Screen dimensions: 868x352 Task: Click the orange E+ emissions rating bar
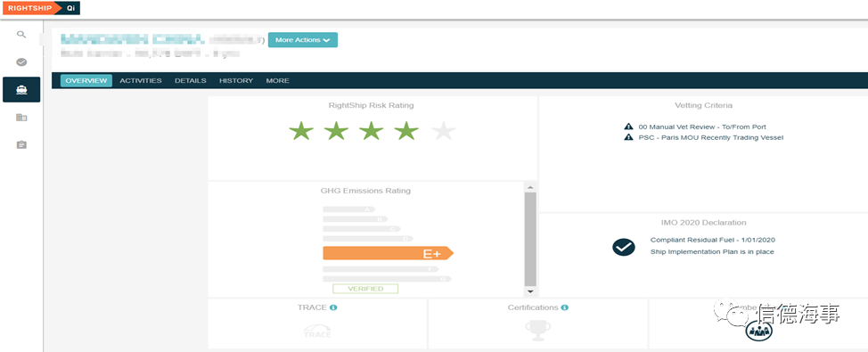tap(388, 253)
